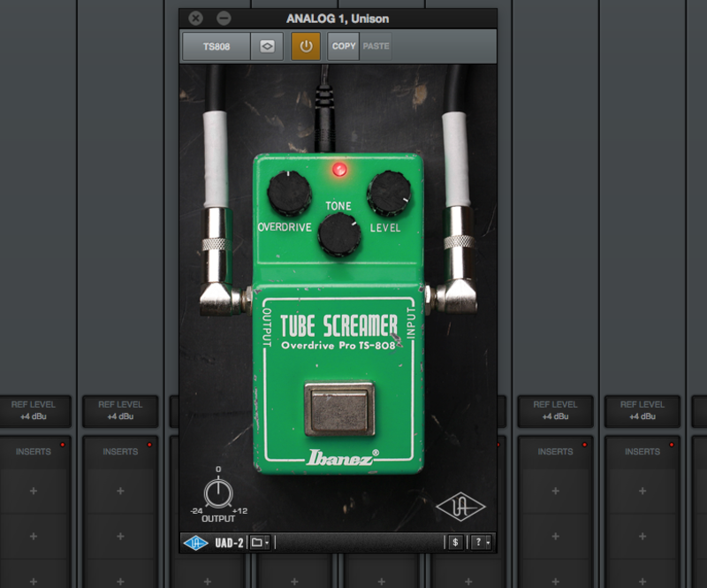Image resolution: width=707 pixels, height=588 pixels.
Task: Click the UA diamond logo beside UAD-2
Action: 195,542
